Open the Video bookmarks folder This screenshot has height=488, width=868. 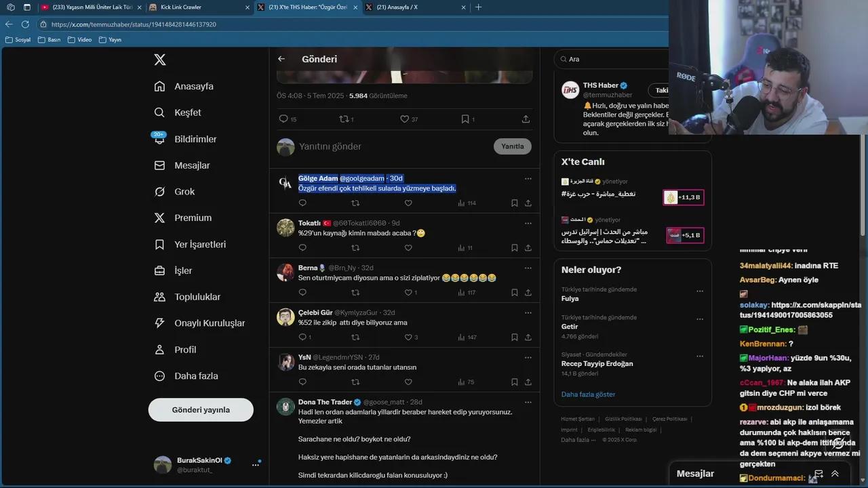pyautogui.click(x=80, y=40)
